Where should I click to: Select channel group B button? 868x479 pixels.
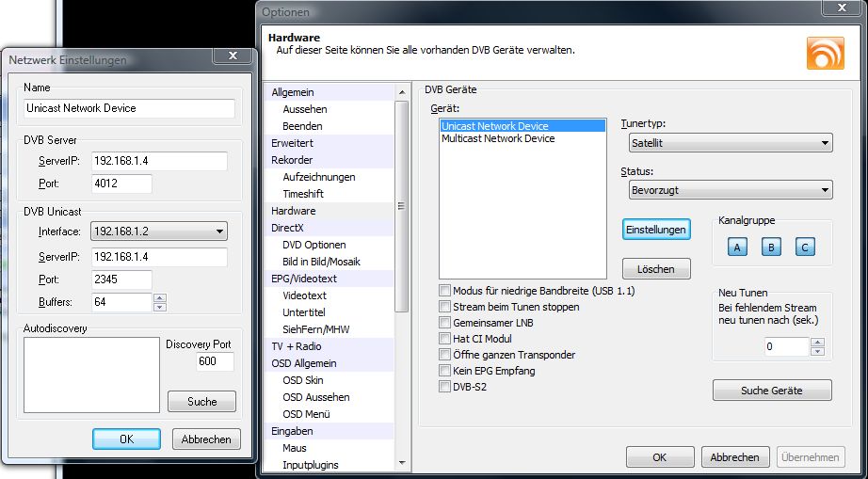(x=771, y=247)
